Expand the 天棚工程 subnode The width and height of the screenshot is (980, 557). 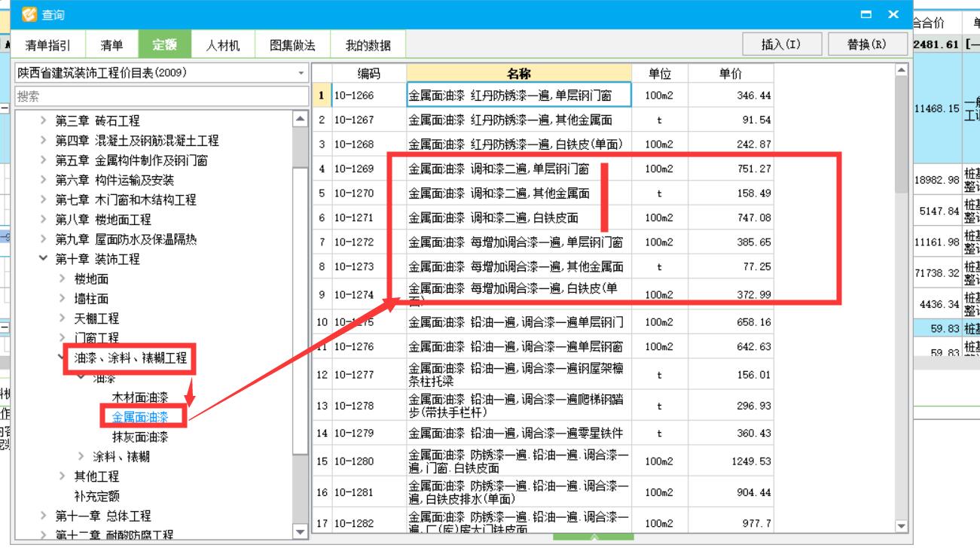pos(62,318)
